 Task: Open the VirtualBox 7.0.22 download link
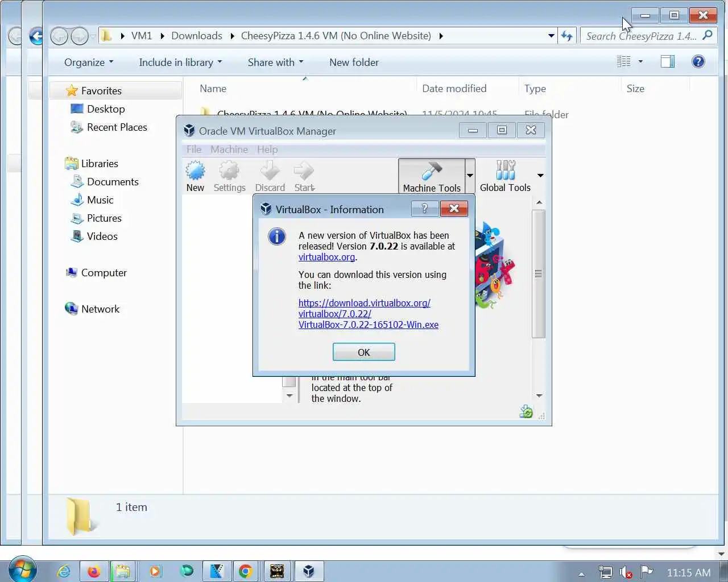click(368, 314)
